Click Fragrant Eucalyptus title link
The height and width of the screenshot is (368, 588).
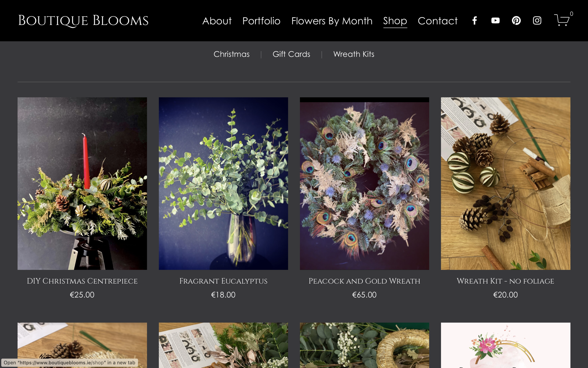click(x=223, y=281)
